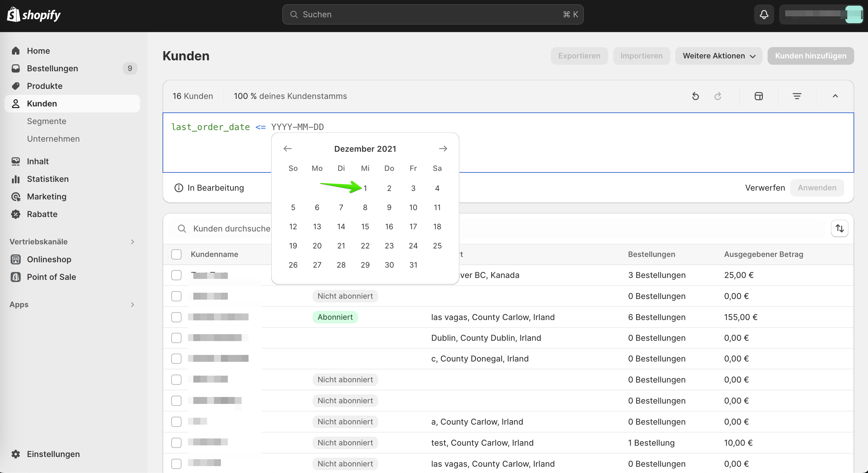Screen dimensions: 868x473
Task: Click the Statistiken bar chart icon
Action: pyautogui.click(x=15, y=179)
